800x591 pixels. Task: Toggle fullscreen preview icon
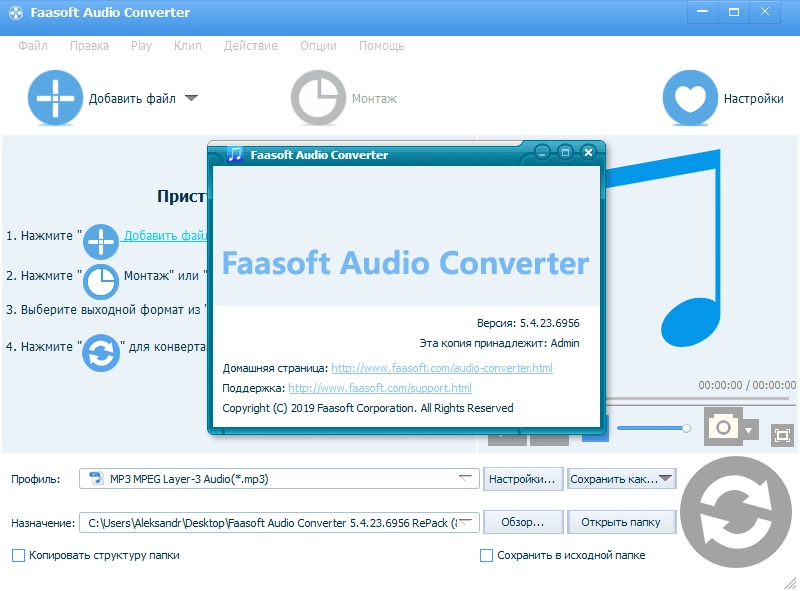(782, 435)
